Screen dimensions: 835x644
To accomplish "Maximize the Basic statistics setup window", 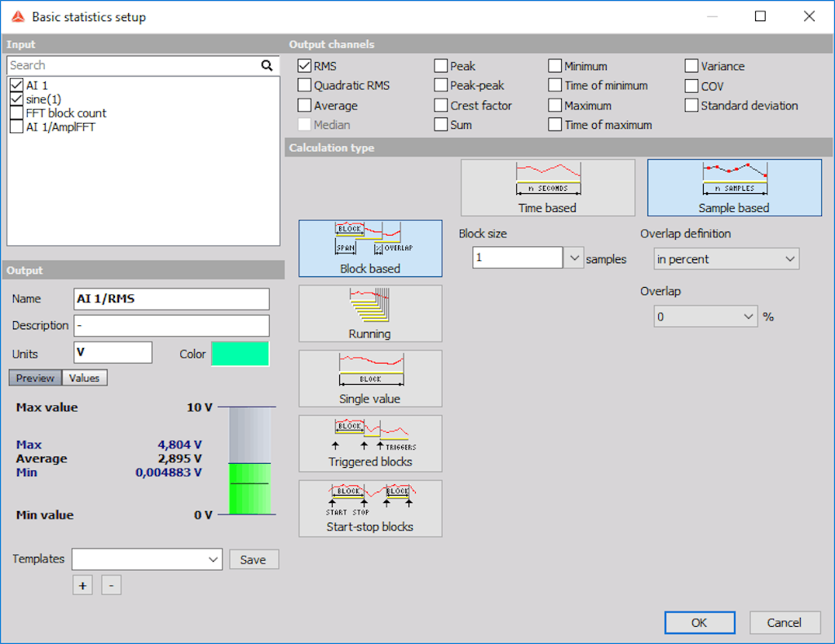I will click(x=761, y=16).
